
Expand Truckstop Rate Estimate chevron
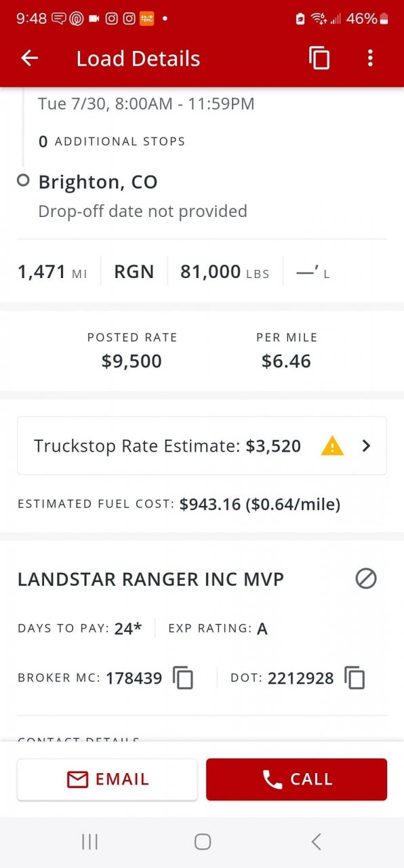tap(366, 446)
